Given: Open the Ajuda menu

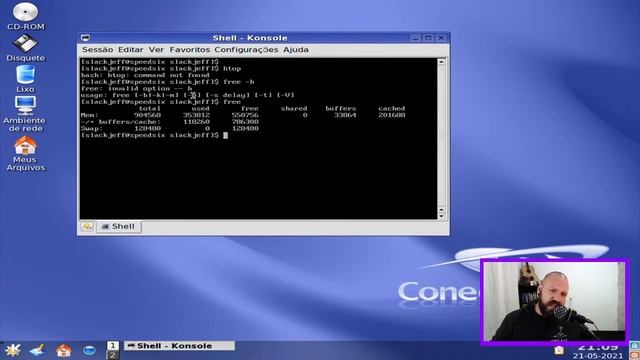Looking at the screenshot, I should [296, 49].
